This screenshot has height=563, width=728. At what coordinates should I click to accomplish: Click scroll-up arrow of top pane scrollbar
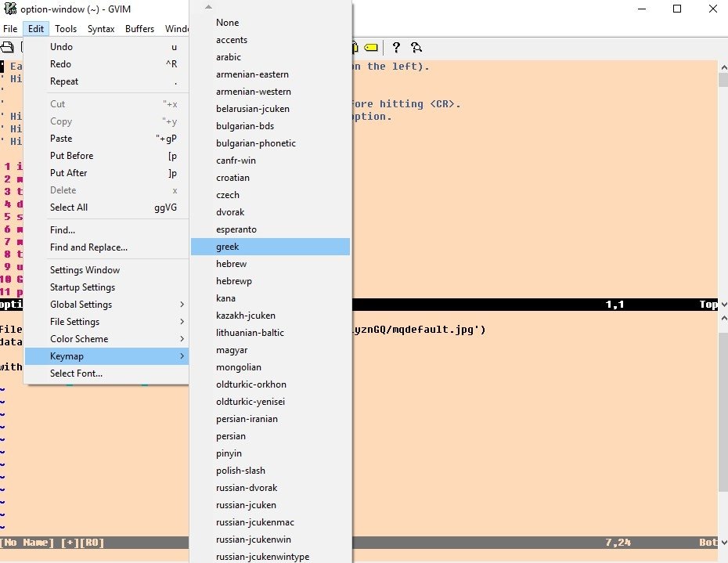723,68
